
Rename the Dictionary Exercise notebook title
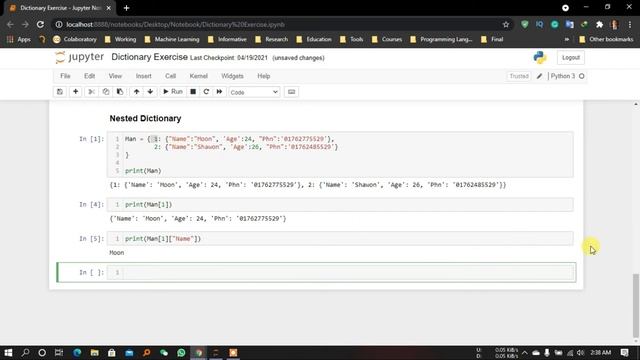149,57
